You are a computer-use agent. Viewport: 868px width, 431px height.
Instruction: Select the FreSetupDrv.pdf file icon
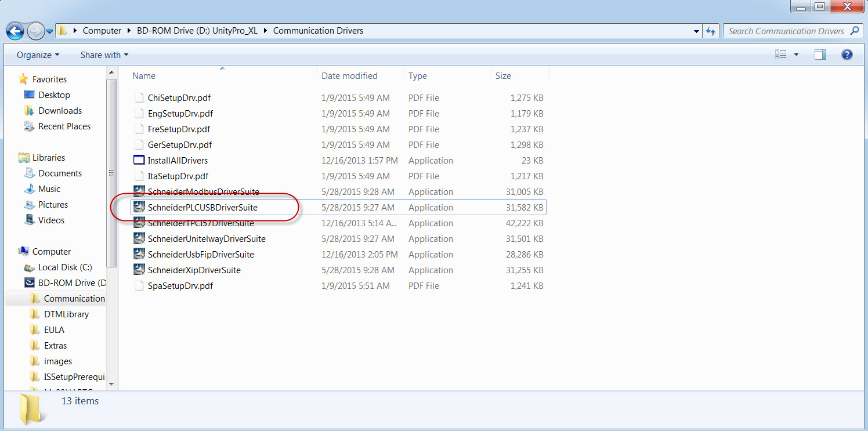click(x=139, y=129)
